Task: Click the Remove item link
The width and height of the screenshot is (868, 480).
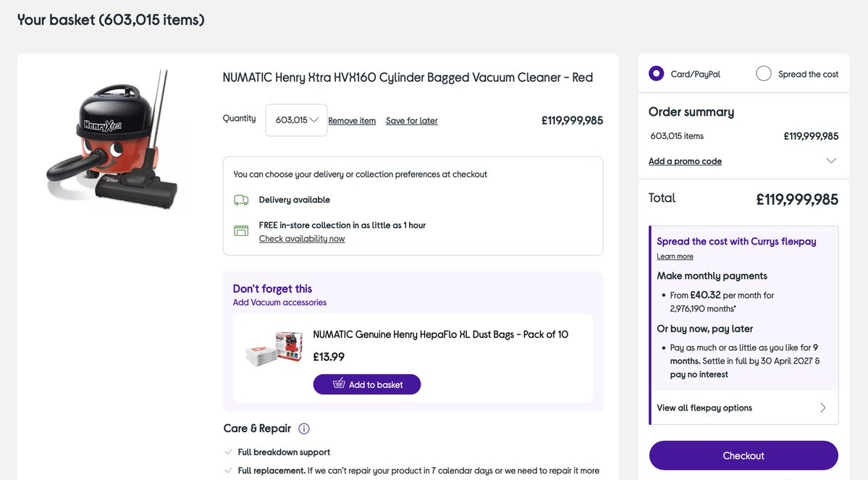Action: [x=352, y=121]
